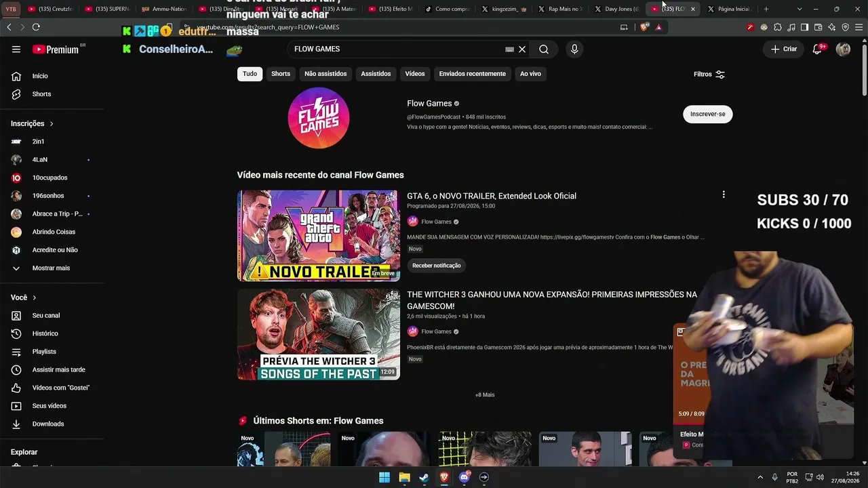Open the Windows Start menu
The height and width of the screenshot is (488, 868).
pyautogui.click(x=384, y=477)
